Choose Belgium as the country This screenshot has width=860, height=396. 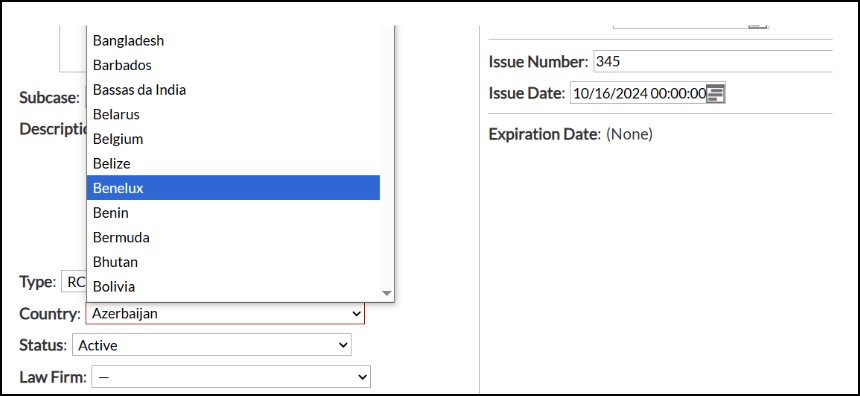click(x=233, y=139)
